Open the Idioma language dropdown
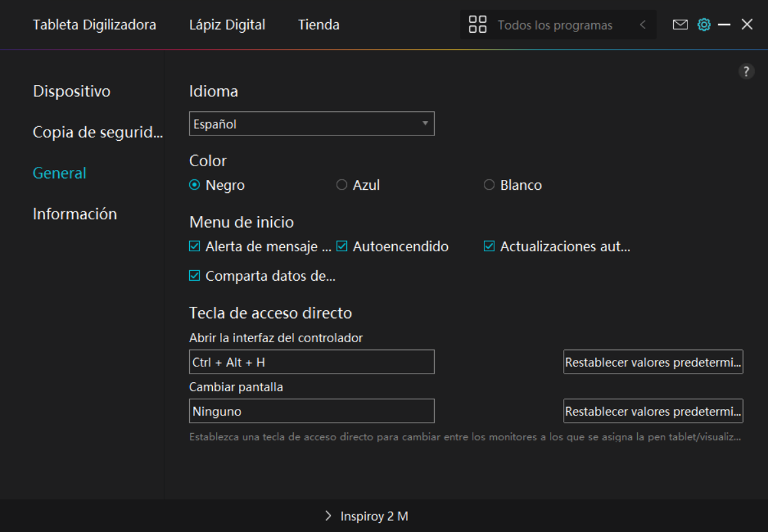This screenshot has height=532, width=768. coord(312,124)
